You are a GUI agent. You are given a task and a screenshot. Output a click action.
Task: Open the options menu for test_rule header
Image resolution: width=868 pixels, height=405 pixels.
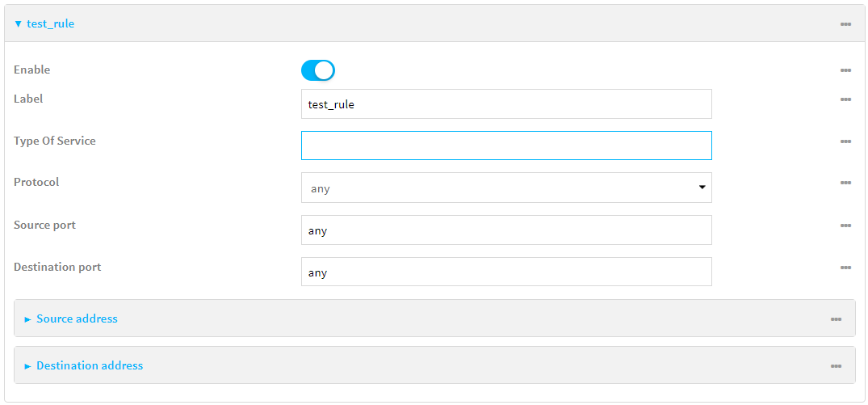pyautogui.click(x=845, y=24)
